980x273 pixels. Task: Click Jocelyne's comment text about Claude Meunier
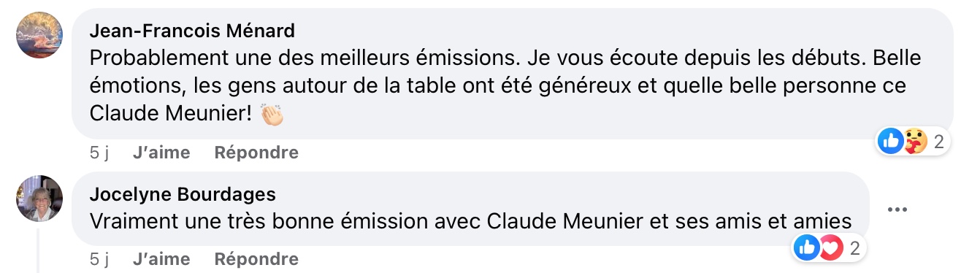click(x=471, y=220)
